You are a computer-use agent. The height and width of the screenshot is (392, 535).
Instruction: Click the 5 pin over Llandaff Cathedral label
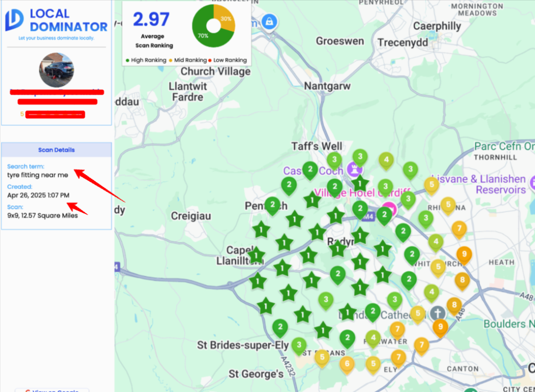pos(417,314)
